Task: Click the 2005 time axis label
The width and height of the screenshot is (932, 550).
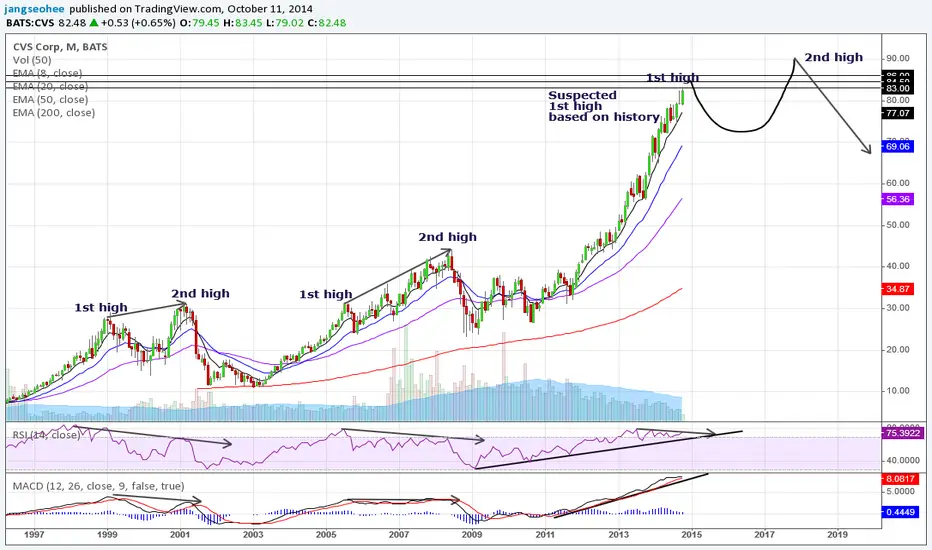Action: 326,535
